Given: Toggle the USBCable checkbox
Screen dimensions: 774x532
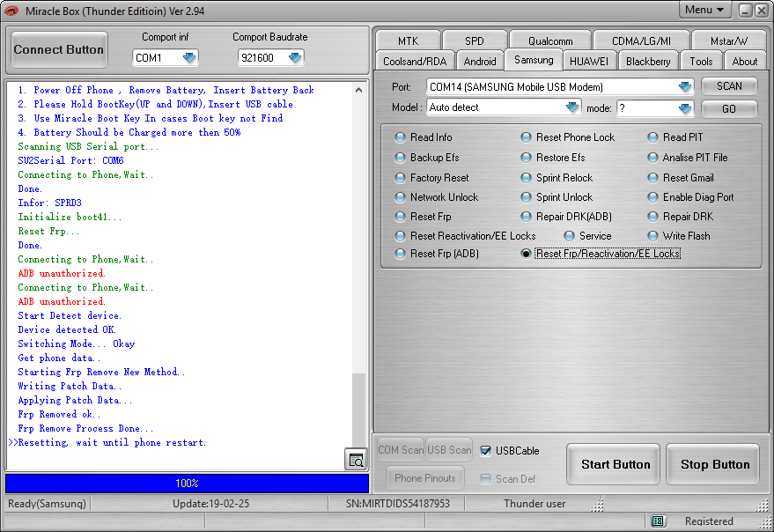Looking at the screenshot, I should (486, 450).
